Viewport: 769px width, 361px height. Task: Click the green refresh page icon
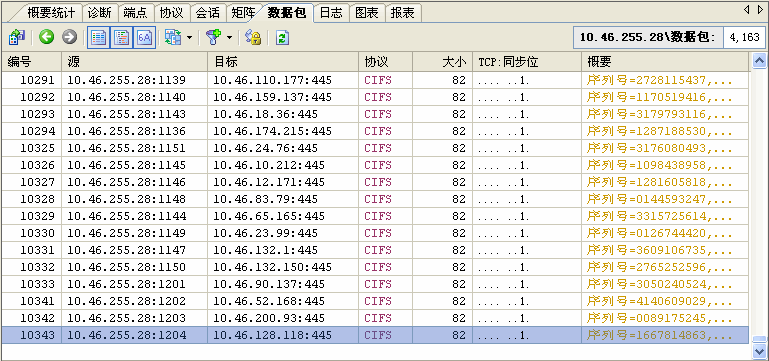(282, 38)
